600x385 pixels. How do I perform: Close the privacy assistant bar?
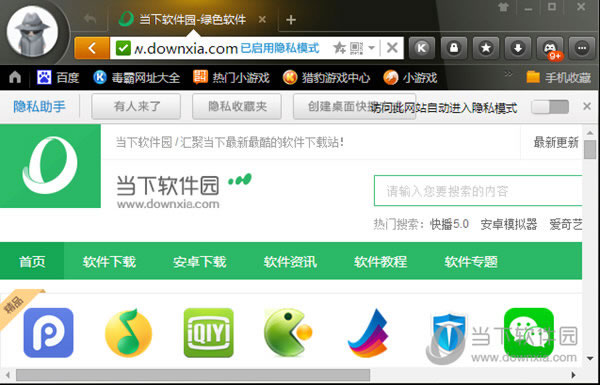(587, 106)
